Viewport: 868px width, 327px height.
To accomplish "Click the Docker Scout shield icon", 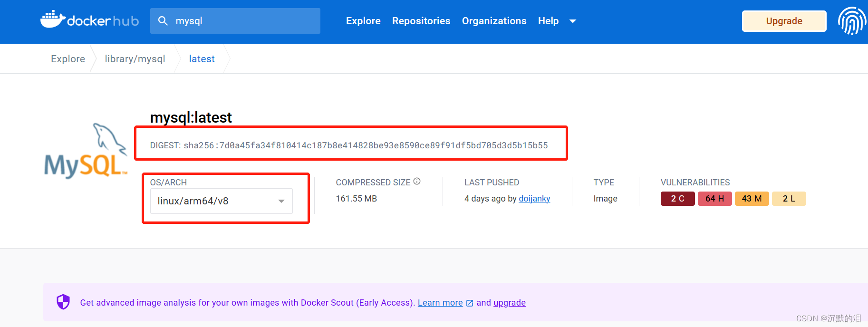I will [63, 302].
